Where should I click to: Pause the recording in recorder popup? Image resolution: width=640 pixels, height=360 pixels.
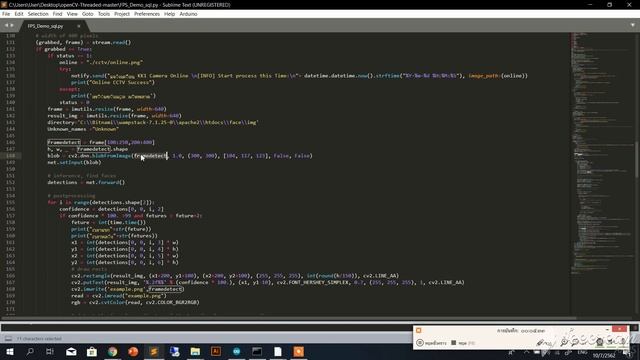click(x=431, y=343)
